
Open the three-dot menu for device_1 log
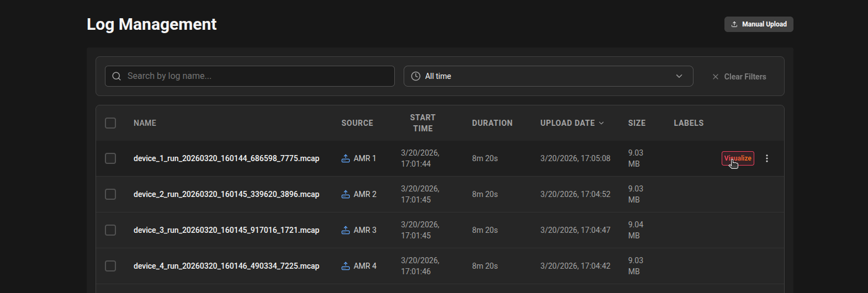tap(767, 158)
